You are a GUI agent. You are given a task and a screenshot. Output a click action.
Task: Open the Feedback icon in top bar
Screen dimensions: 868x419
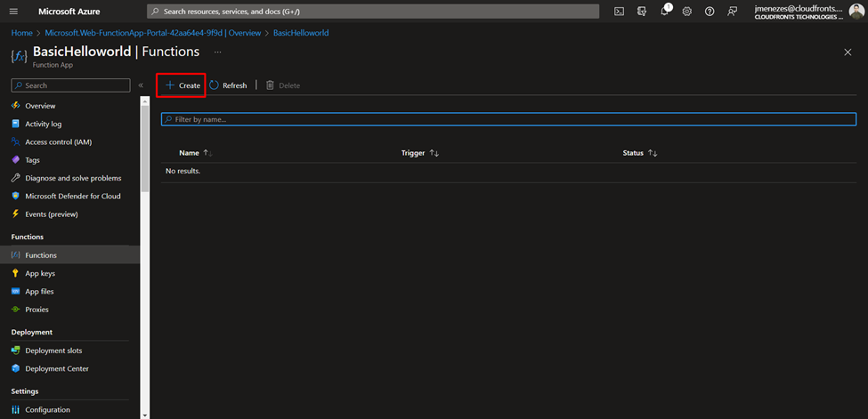[x=733, y=11]
